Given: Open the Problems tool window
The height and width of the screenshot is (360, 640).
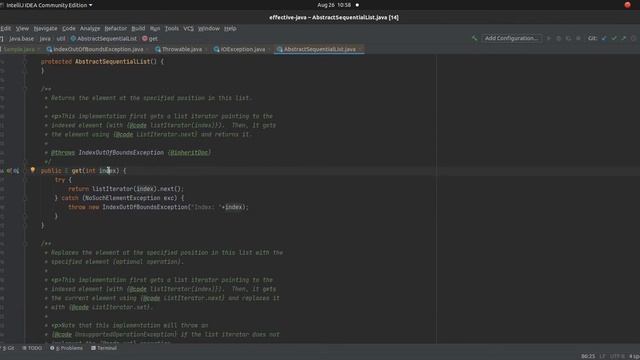Looking at the screenshot, I should coord(66,348).
